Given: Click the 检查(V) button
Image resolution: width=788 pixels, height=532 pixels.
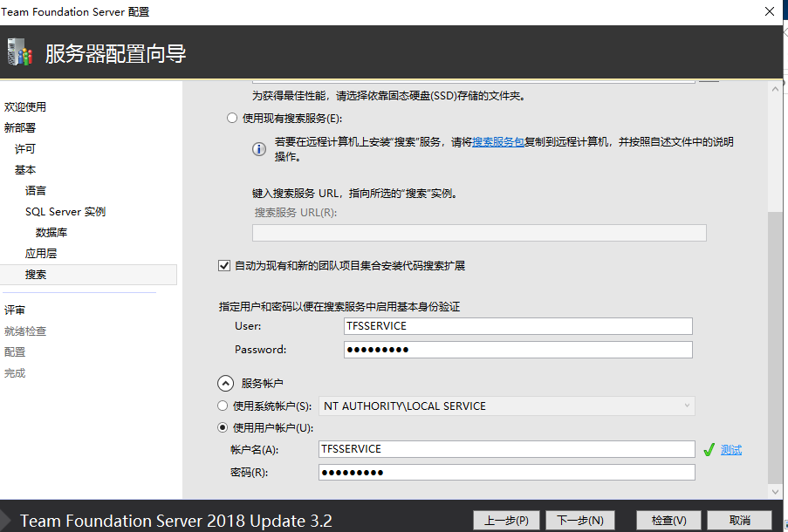Looking at the screenshot, I should click(669, 521).
